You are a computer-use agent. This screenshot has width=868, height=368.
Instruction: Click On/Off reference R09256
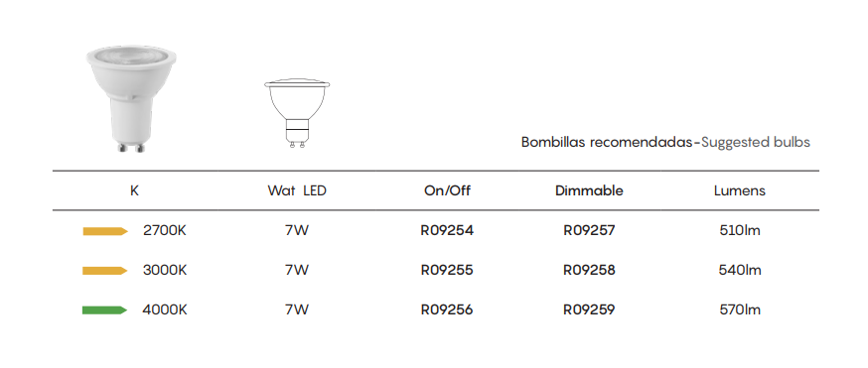447,310
